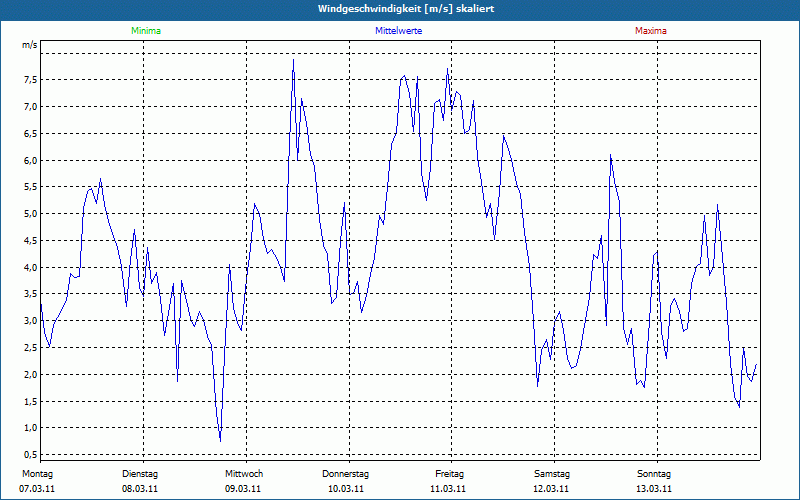
Task: Click the Freitag day label
Action: click(x=449, y=474)
